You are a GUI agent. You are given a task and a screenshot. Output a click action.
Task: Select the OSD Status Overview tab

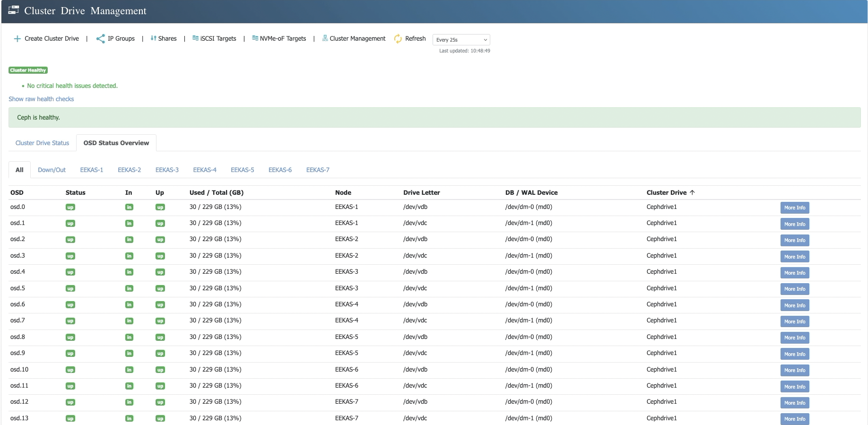pos(116,143)
